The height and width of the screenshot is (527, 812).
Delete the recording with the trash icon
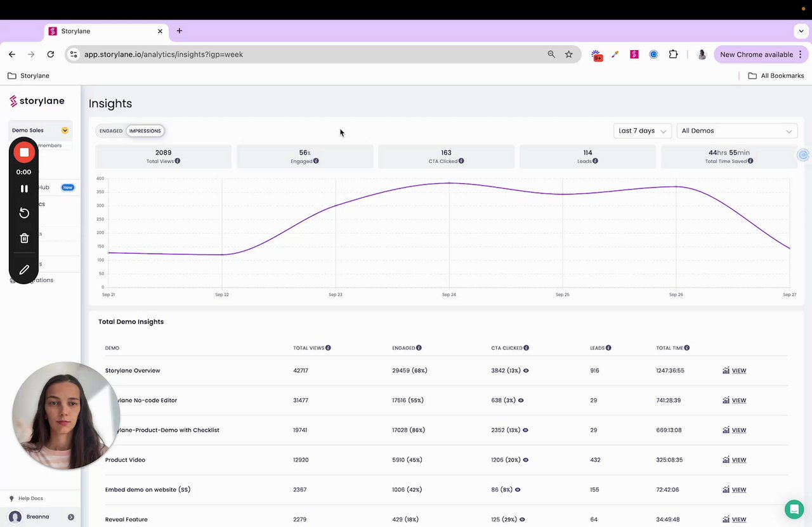tap(24, 238)
